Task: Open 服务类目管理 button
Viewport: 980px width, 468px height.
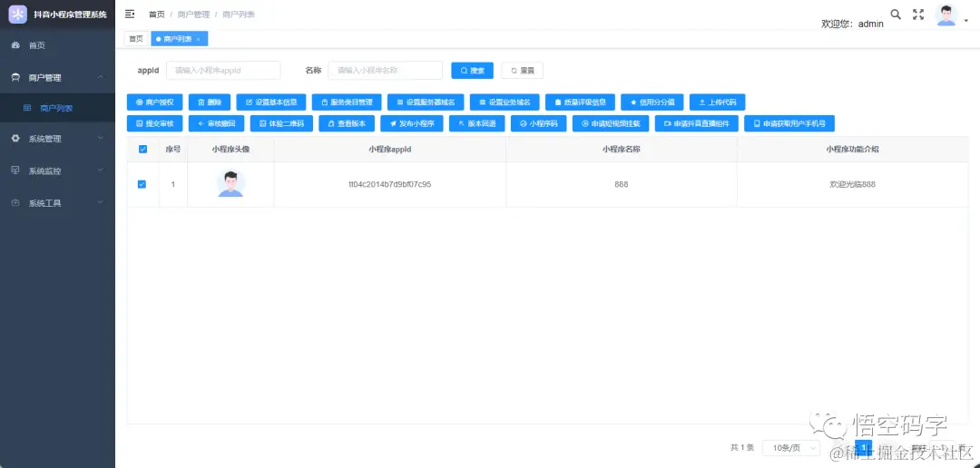Action: pyautogui.click(x=347, y=102)
